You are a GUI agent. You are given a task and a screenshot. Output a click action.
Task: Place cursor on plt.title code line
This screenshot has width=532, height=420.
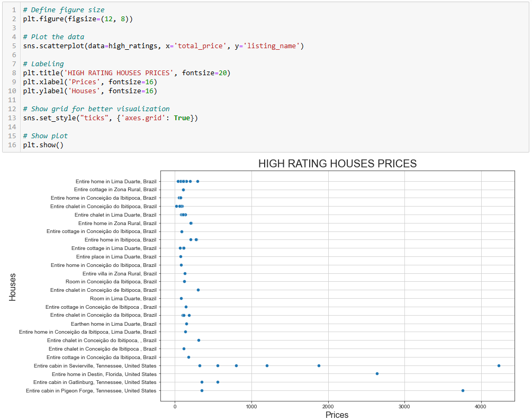[127, 73]
